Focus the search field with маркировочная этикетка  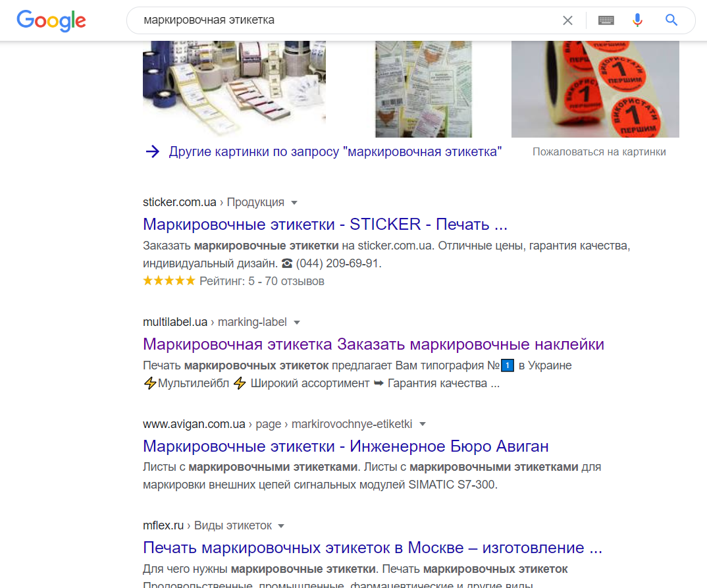coord(347,20)
